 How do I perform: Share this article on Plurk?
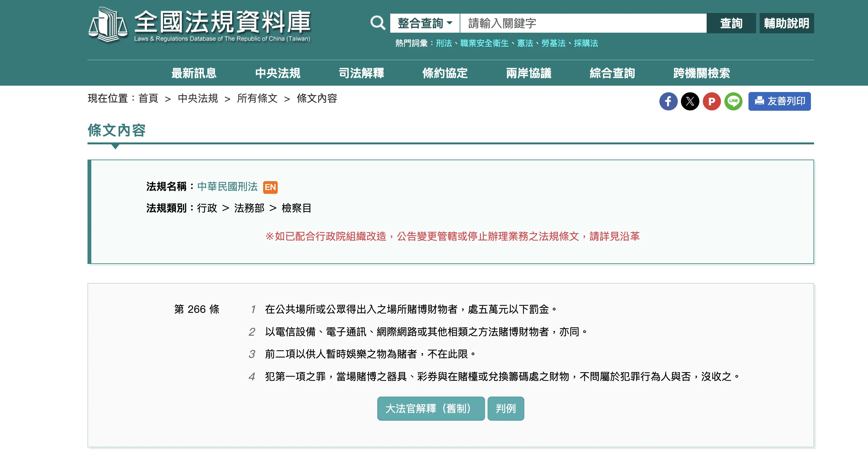[x=711, y=101]
